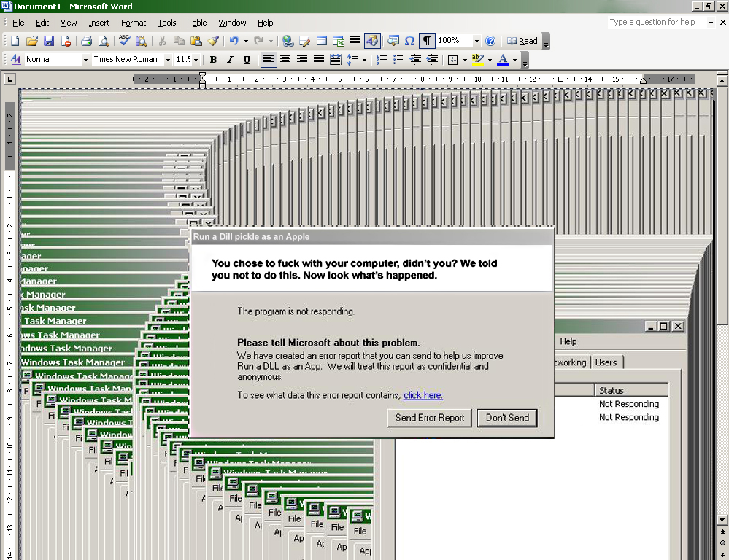This screenshot has height=560, width=729.
Task: Select the Format Painter brush
Action: point(213,42)
